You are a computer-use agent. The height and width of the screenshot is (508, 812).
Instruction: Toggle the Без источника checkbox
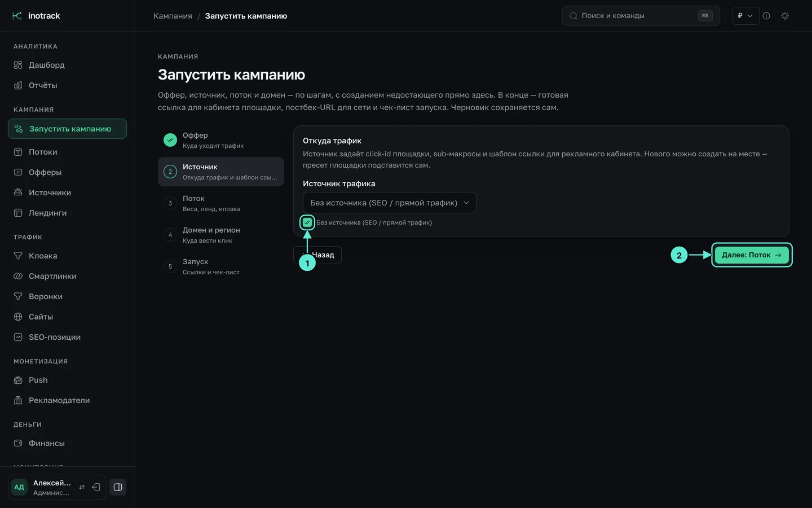click(307, 222)
